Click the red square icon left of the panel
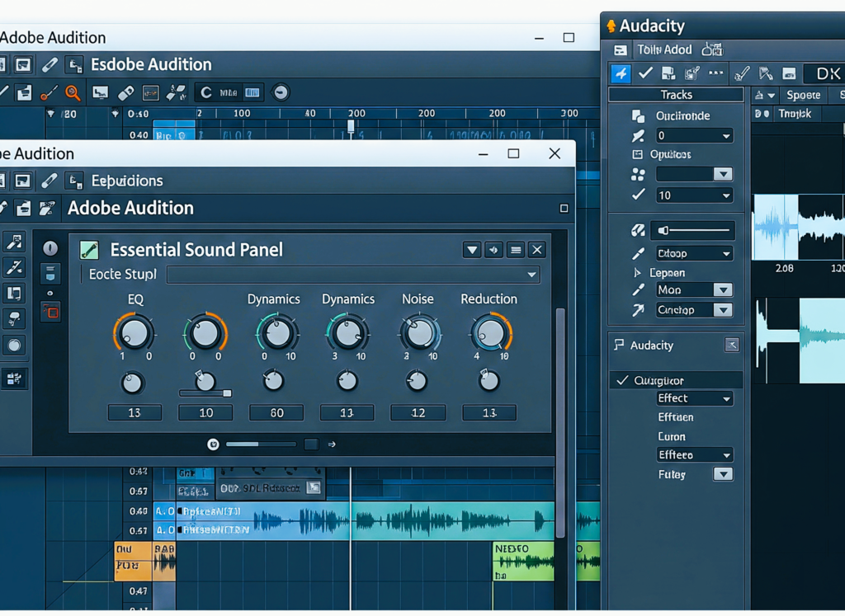 50,311
